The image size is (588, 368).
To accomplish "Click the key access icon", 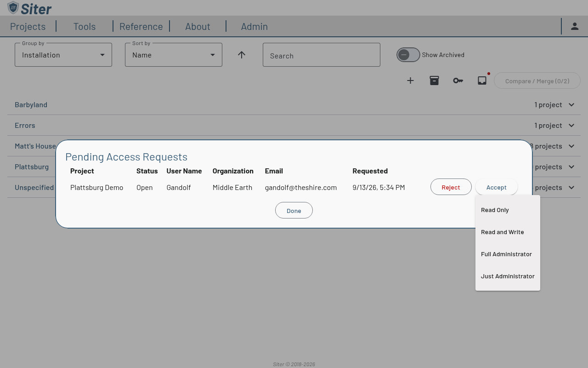I will click(458, 80).
